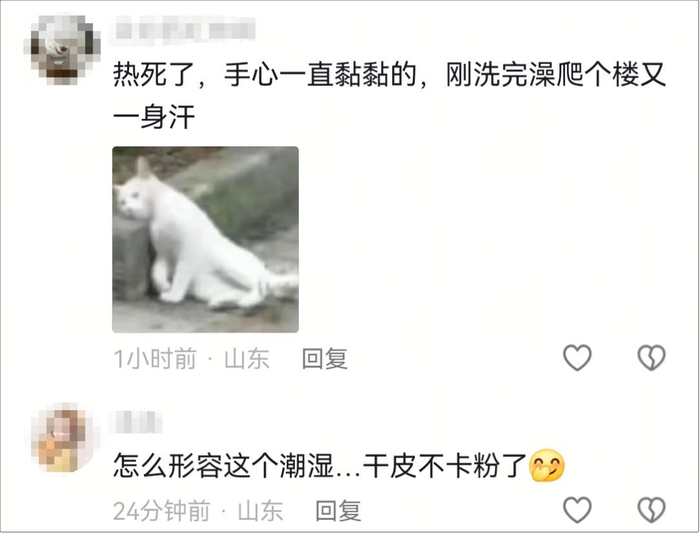Reply to the 1小时前 comment
This screenshot has height=534, width=700.
tap(325, 359)
